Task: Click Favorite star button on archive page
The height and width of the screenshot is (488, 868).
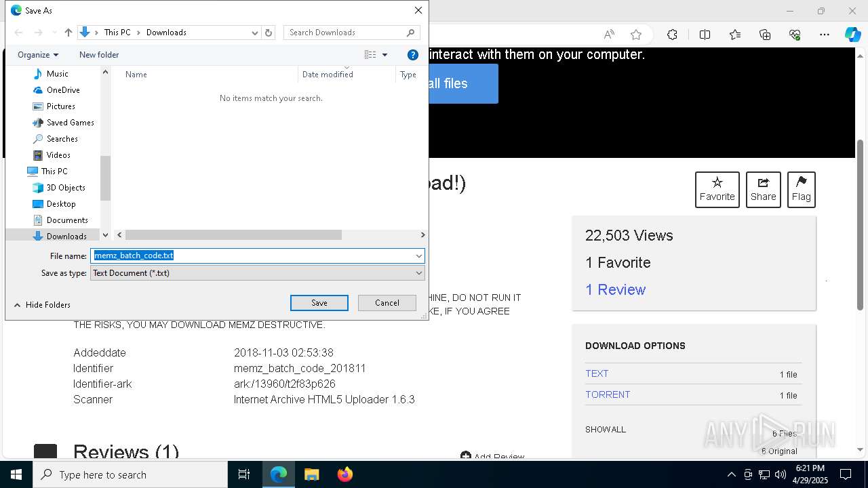Action: tap(717, 190)
